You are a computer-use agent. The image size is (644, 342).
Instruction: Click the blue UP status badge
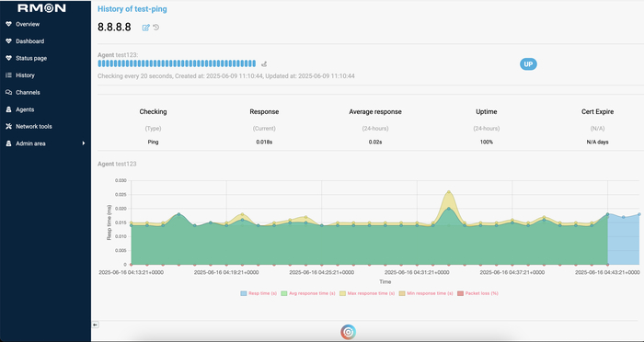[528, 64]
